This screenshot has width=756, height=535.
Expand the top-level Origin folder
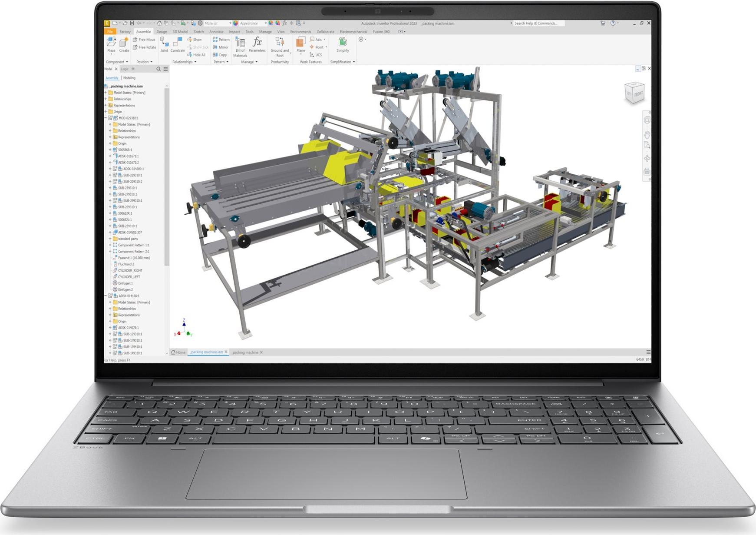106,112
